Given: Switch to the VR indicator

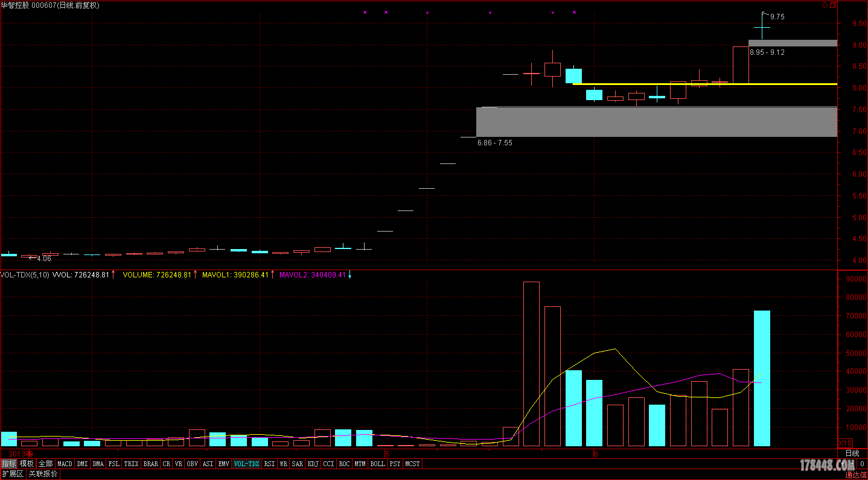Looking at the screenshot, I should [178, 464].
